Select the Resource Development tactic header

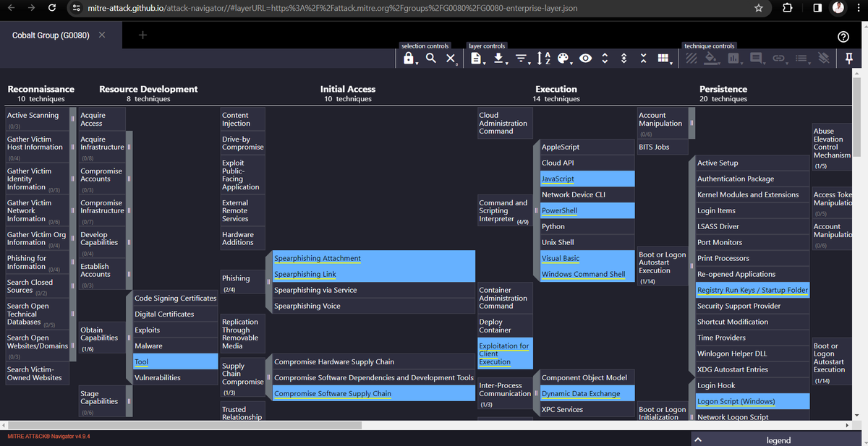click(x=148, y=89)
